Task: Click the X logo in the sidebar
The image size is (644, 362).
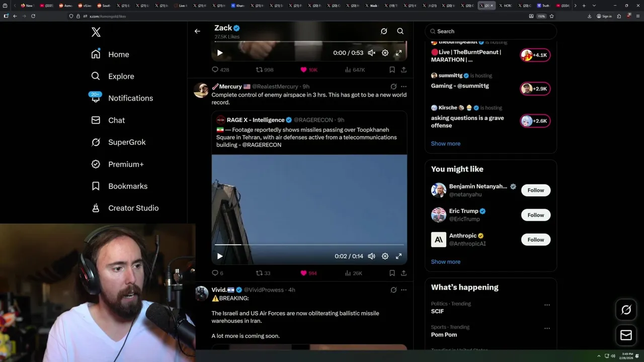Action: pos(96,32)
